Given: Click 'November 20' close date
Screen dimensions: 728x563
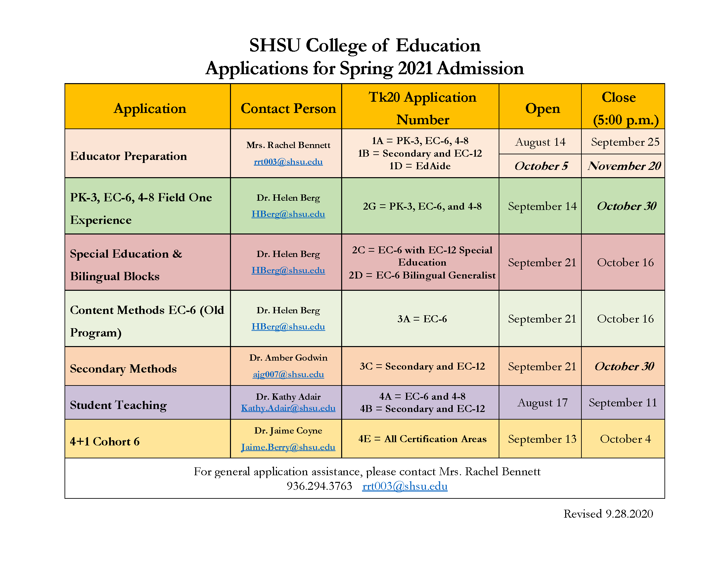Looking at the screenshot, I should coord(624,166).
